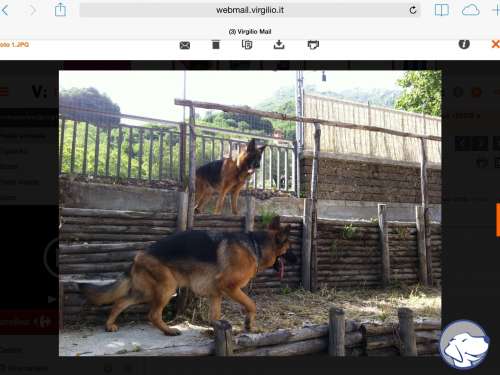Copy the attachment with the documents icon
The width and height of the screenshot is (500, 375).
(247, 44)
